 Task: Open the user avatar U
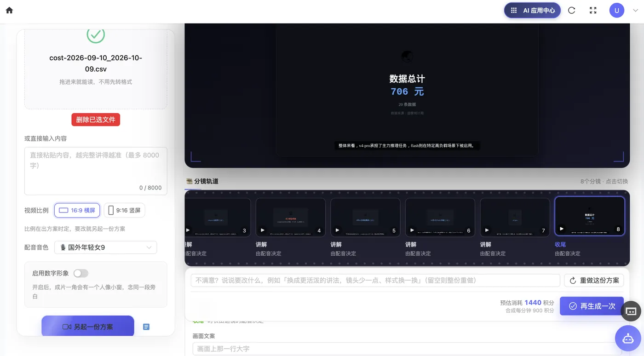coord(617,10)
